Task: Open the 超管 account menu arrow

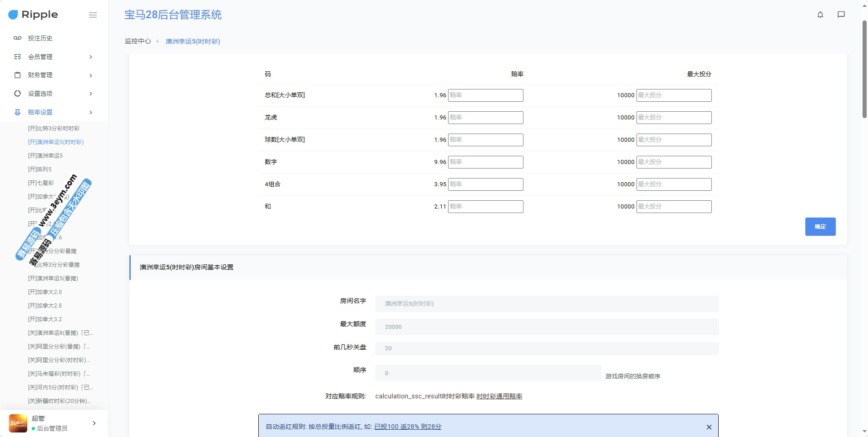Action: 94,423
